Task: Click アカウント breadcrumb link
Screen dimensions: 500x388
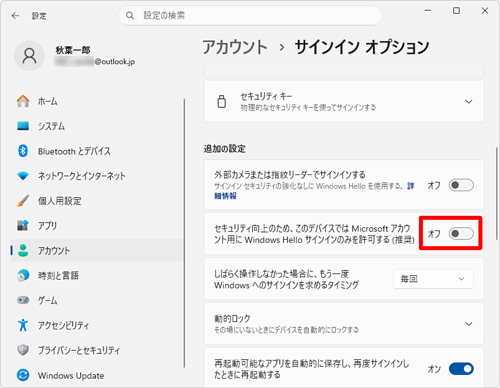Action: pos(235,47)
